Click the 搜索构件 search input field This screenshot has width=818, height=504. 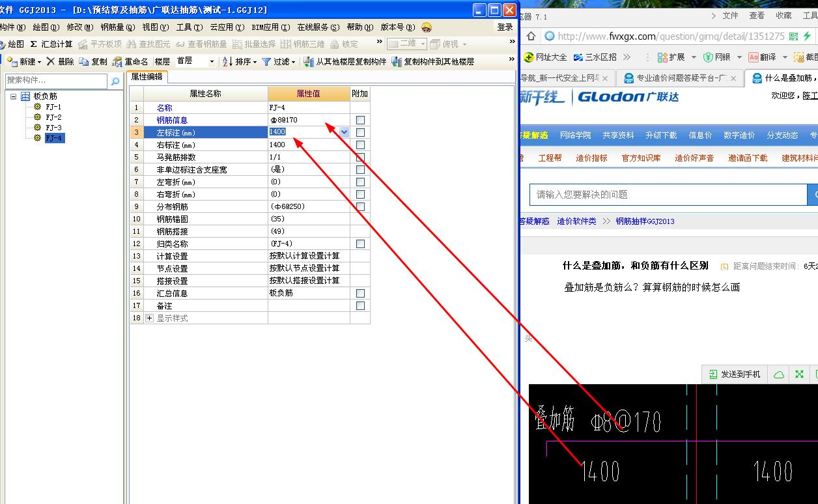click(56, 81)
